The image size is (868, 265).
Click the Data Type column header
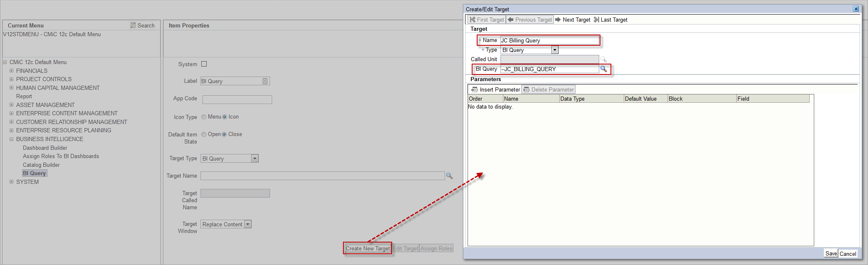pyautogui.click(x=591, y=99)
